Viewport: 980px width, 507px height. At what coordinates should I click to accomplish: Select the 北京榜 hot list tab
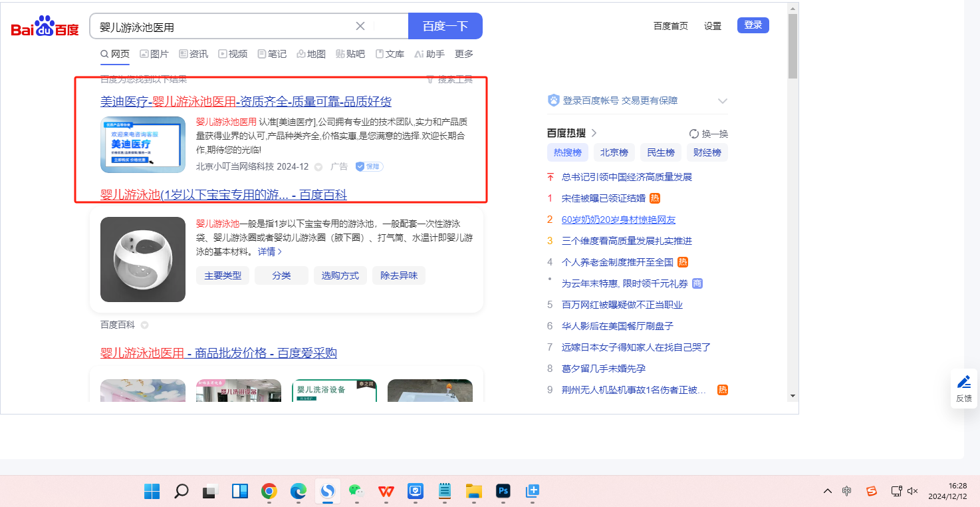click(x=614, y=152)
